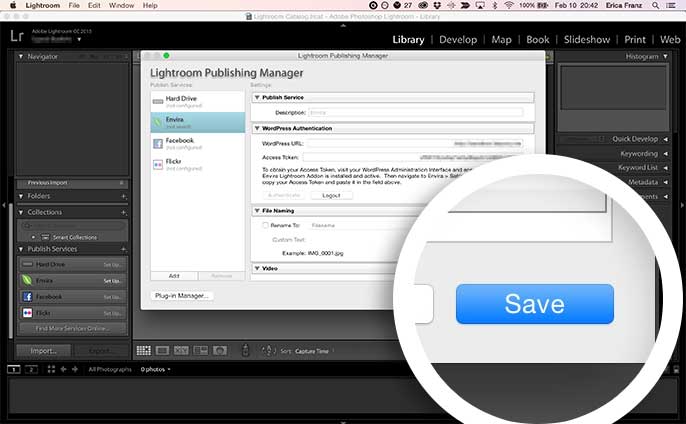
Task: Collapse the Navigator panel
Action: pos(21,56)
